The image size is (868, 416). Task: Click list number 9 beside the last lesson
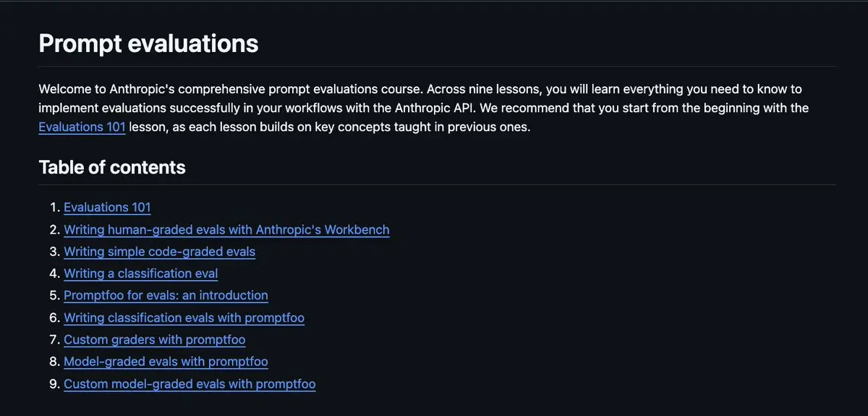coord(54,384)
